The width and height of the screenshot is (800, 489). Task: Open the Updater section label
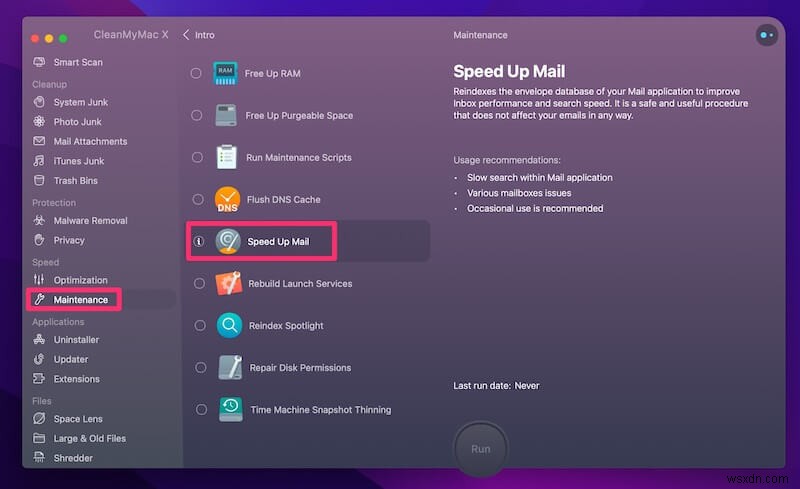70,359
